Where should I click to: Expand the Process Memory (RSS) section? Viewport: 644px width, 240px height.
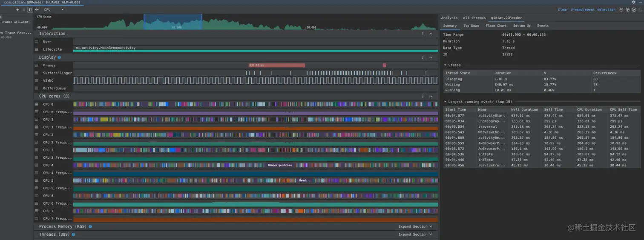415,226
